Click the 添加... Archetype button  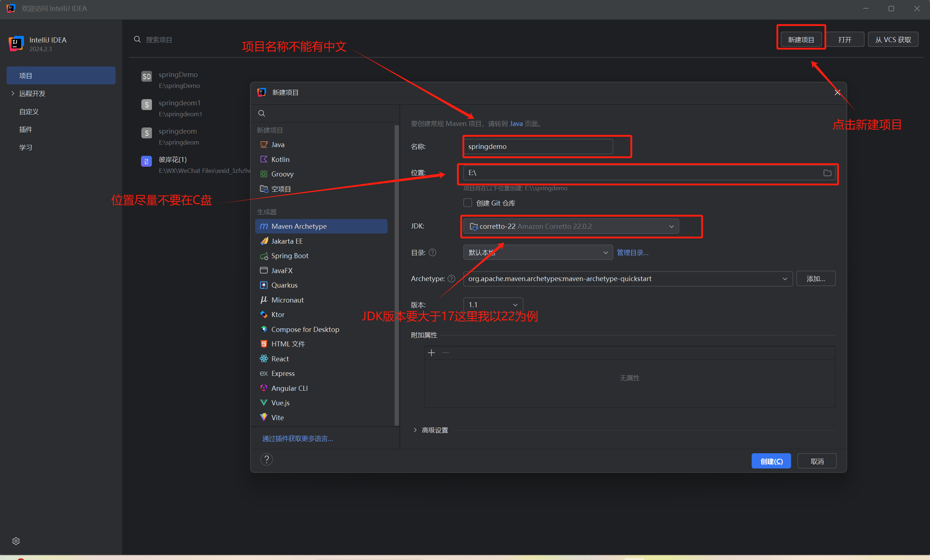(816, 279)
